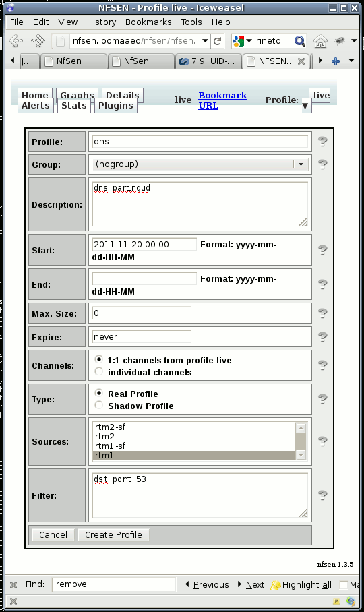Follow the Bookmark URL link

[222, 100]
